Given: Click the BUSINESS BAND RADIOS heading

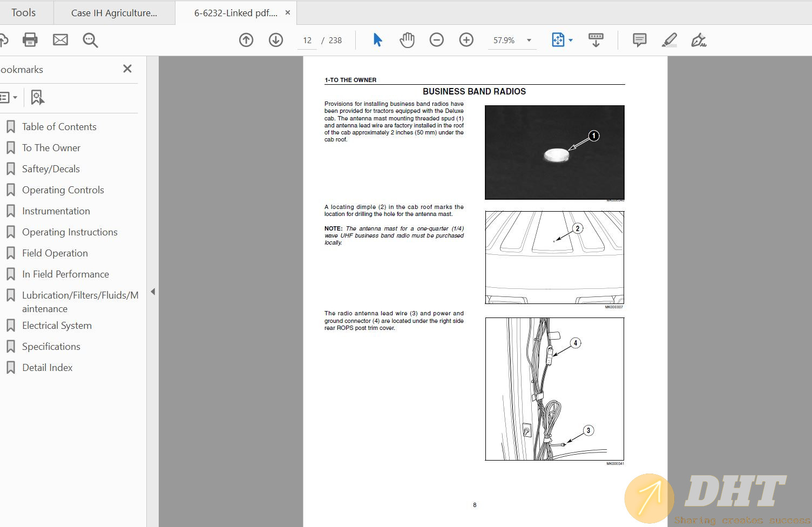Looking at the screenshot, I should tap(474, 92).
